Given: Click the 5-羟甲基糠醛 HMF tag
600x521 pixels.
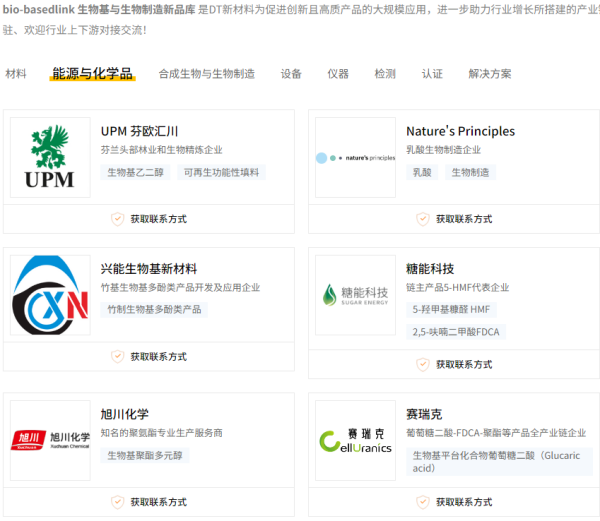Looking at the screenshot, I should tap(452, 310).
